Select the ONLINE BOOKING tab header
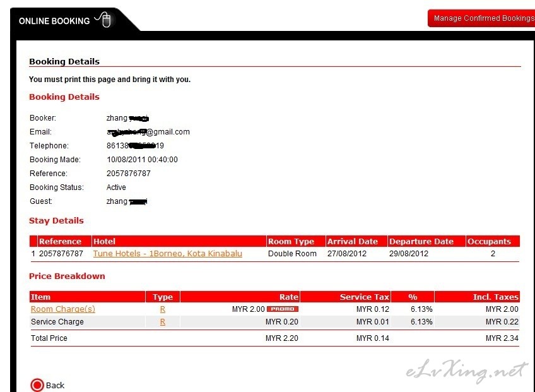Screen dimensions: 535x392 point(65,20)
